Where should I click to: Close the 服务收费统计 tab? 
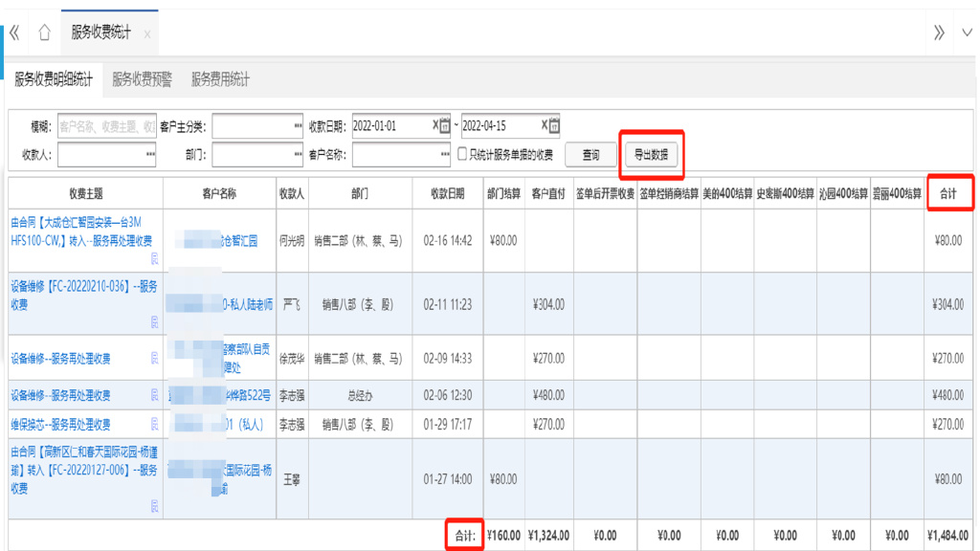click(146, 34)
